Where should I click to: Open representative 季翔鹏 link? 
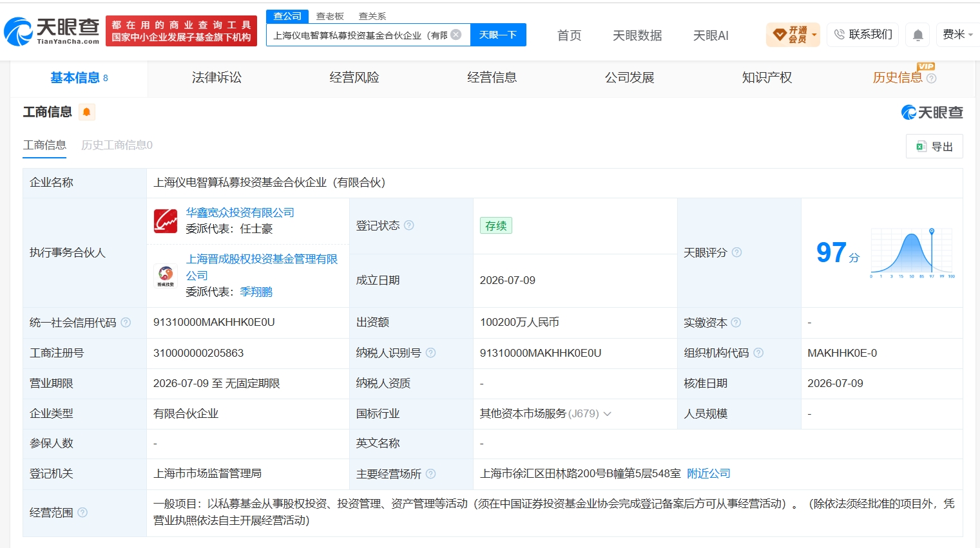[x=256, y=292]
